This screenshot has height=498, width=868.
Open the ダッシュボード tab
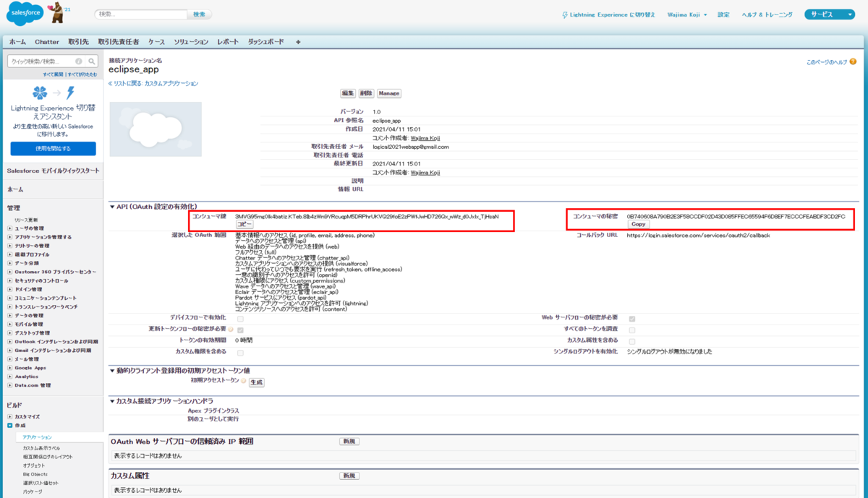tap(266, 42)
